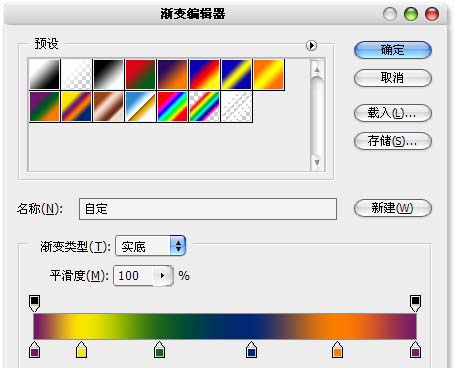
Task: Click the preset list scroll up arrow
Action: [x=317, y=69]
